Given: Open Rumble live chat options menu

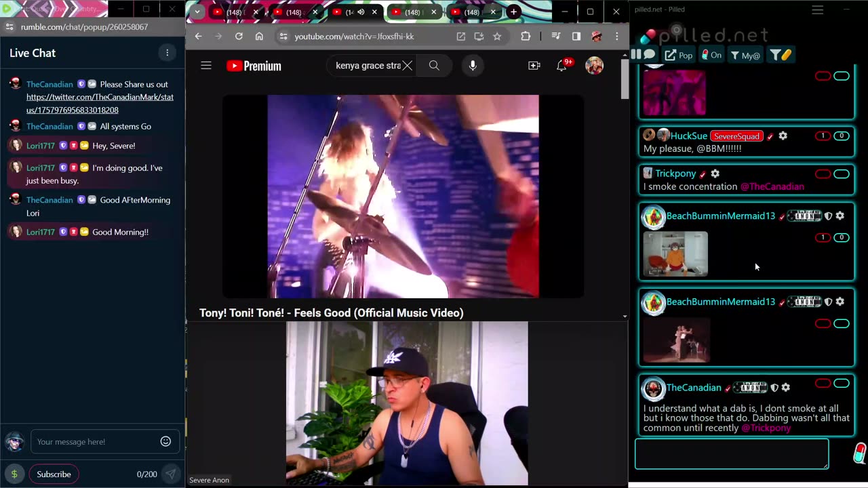Looking at the screenshot, I should click(167, 53).
